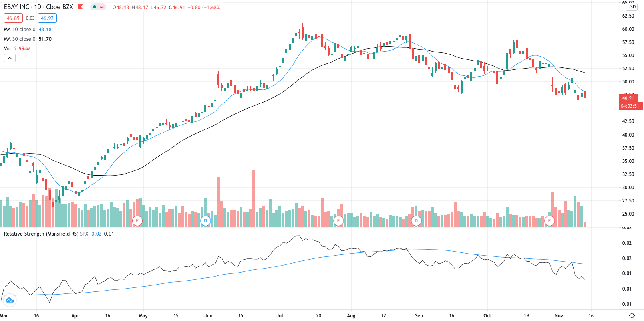This screenshot has width=644, height=321.
Task: Click the C46.91 close value in header
Action: (177, 7)
